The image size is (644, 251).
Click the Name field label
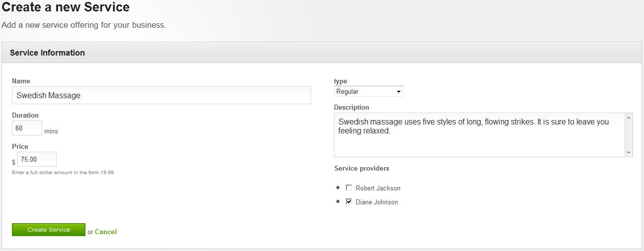pos(21,81)
